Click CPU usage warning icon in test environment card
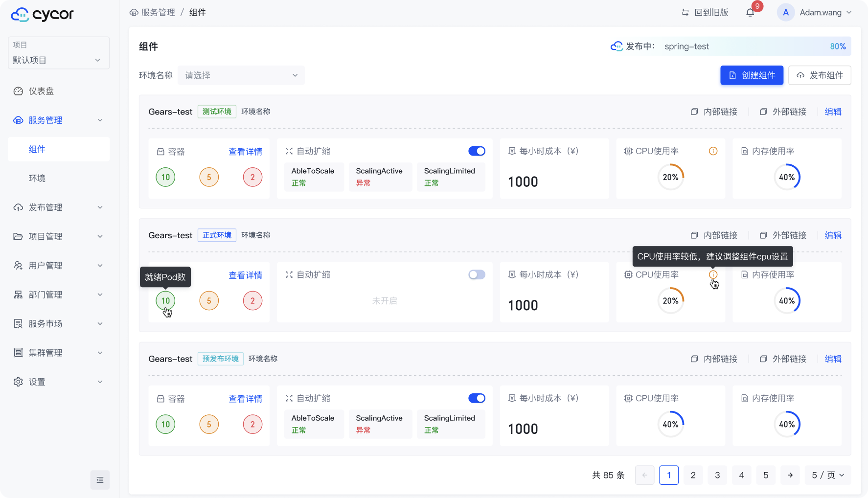The image size is (868, 498). (713, 151)
